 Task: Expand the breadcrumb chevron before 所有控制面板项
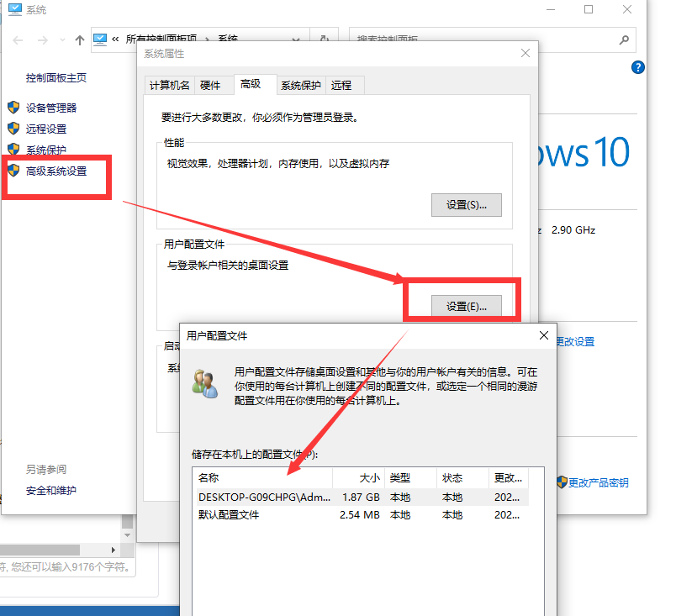tap(115, 39)
